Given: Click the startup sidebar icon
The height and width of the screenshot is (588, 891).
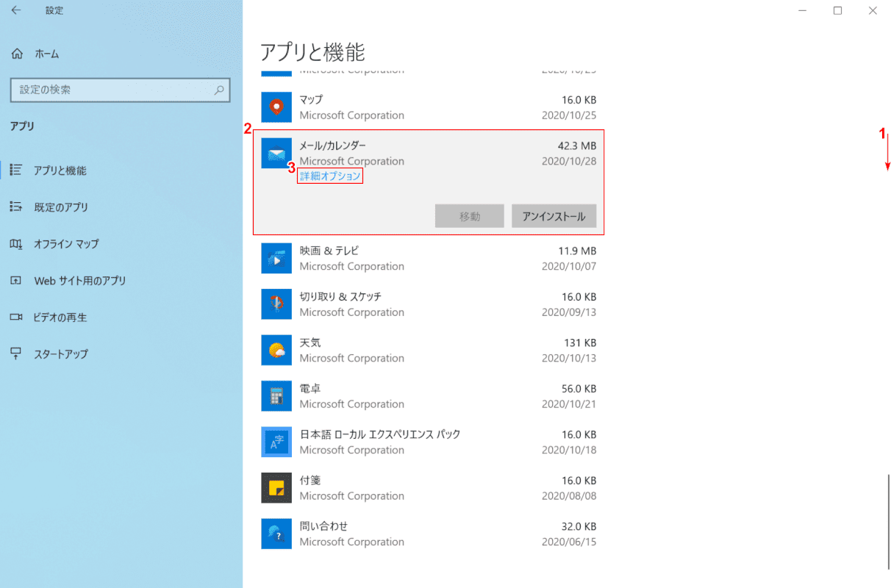Looking at the screenshot, I should (x=16, y=354).
